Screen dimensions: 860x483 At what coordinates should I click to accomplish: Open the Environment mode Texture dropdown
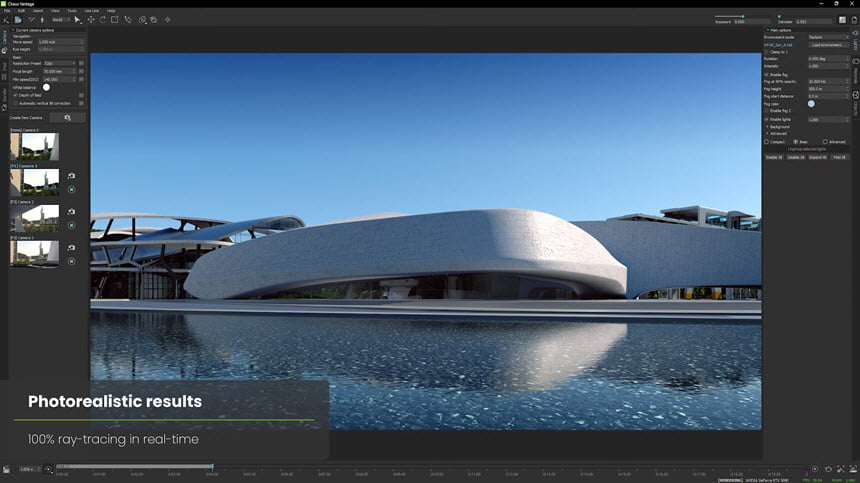pos(828,37)
